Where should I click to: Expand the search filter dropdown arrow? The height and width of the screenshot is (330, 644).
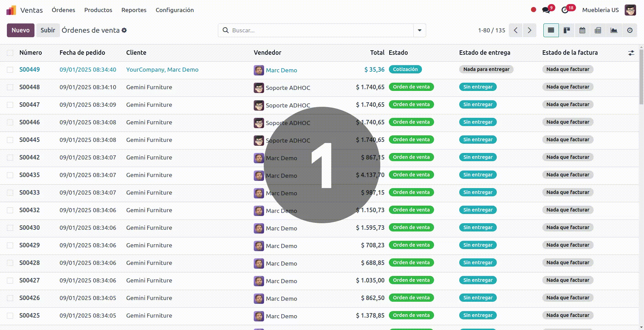click(x=420, y=30)
